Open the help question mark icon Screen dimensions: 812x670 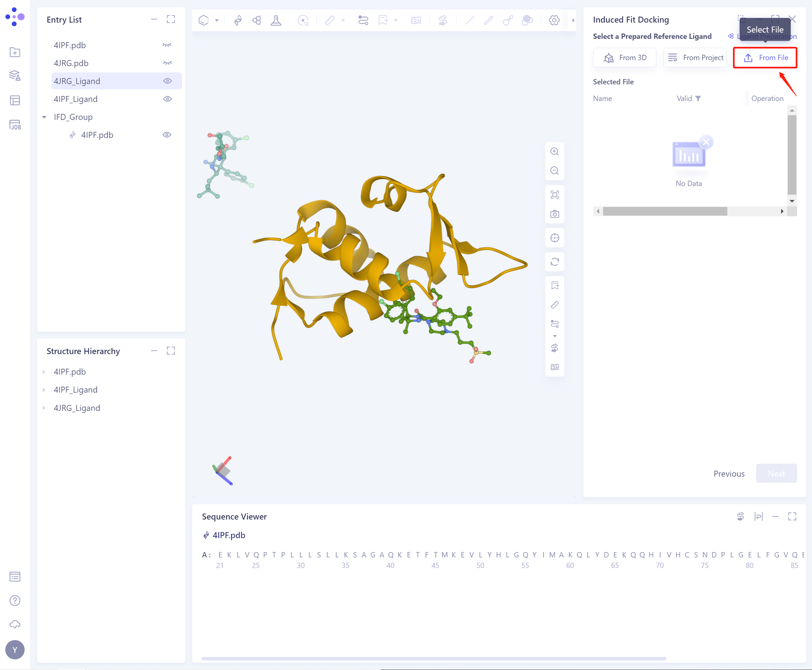pos(15,601)
